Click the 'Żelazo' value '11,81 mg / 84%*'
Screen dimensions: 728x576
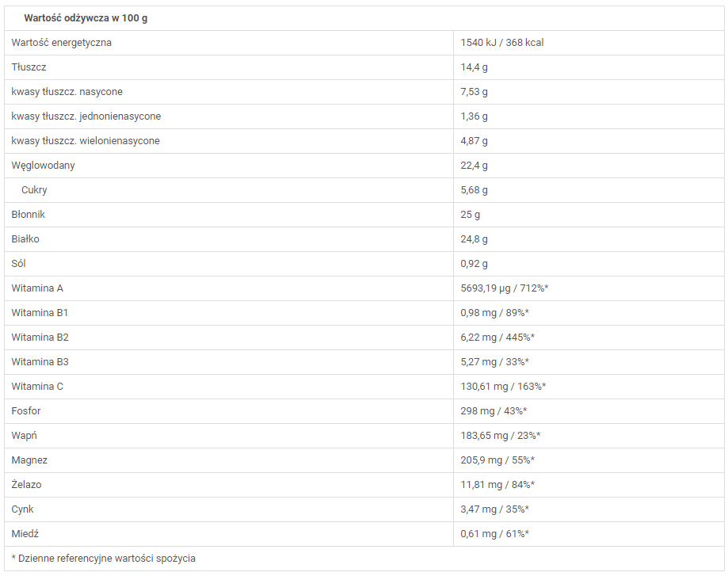click(497, 485)
